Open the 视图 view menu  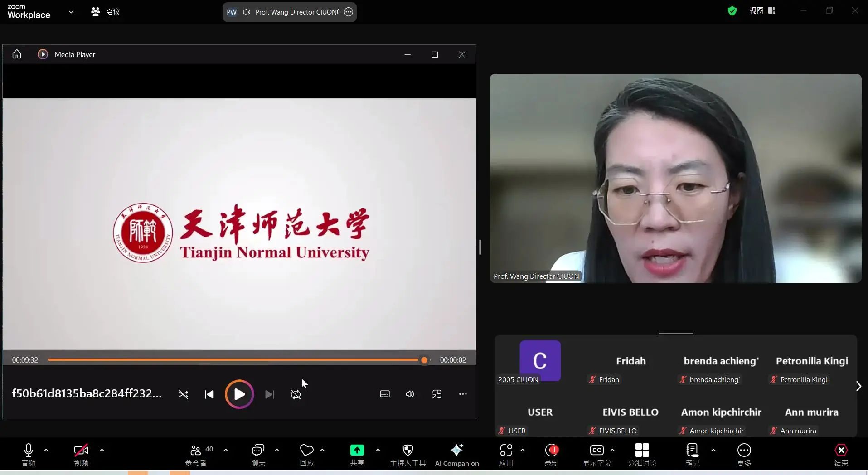[x=762, y=10]
